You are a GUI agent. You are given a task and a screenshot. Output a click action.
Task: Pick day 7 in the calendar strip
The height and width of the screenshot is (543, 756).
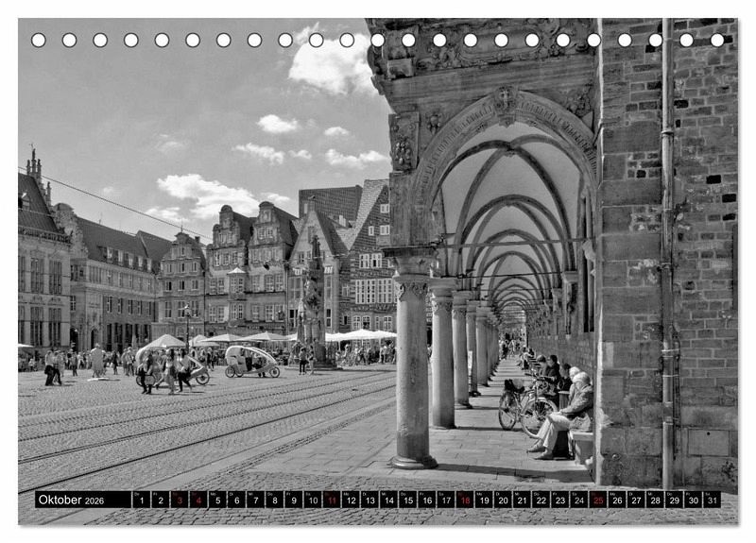tap(255, 500)
